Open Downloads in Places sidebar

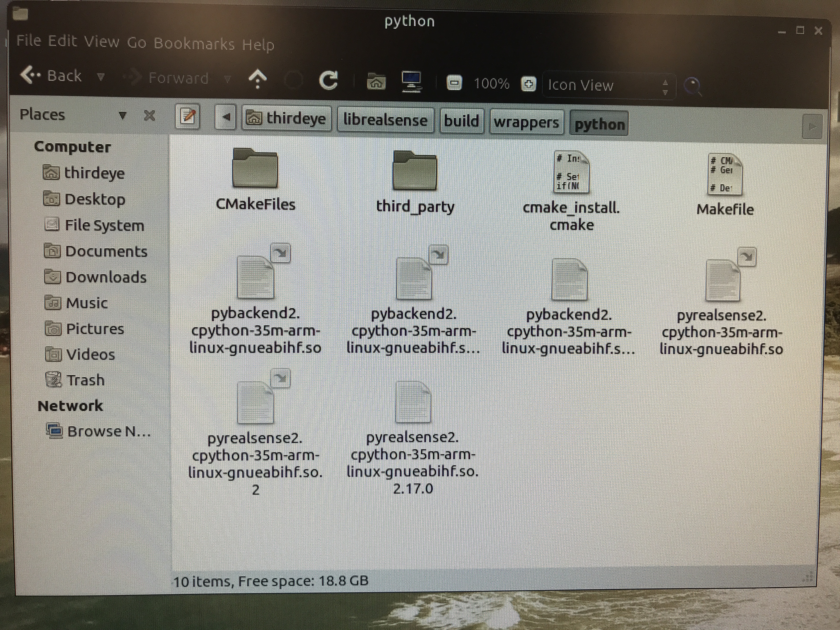[x=106, y=277]
